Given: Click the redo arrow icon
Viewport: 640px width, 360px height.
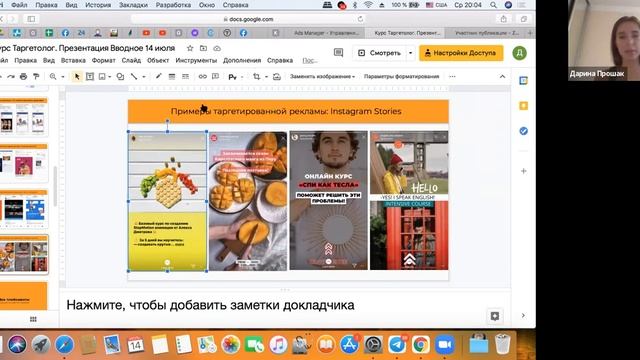Looking at the screenshot, I should coord(11,76).
